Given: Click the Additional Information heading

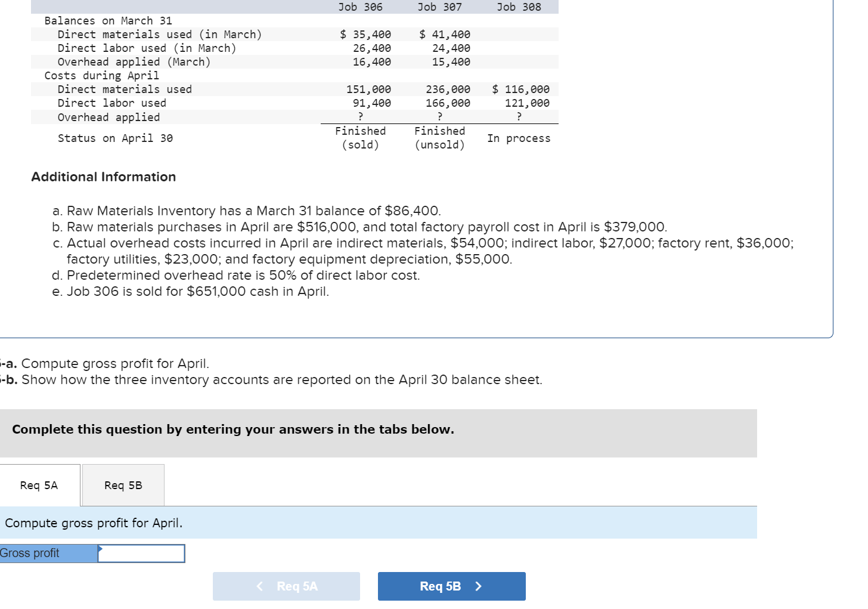Looking at the screenshot, I should coord(103,177).
